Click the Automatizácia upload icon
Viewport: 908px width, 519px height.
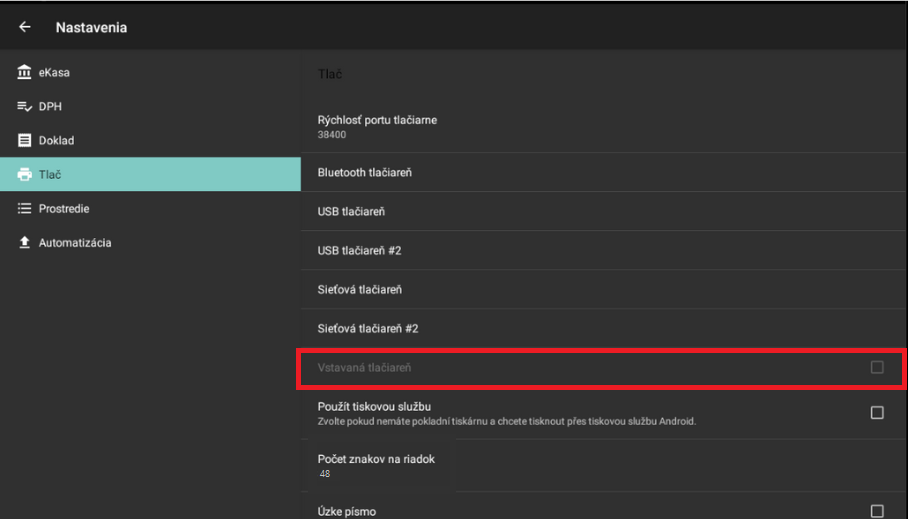tap(25, 243)
